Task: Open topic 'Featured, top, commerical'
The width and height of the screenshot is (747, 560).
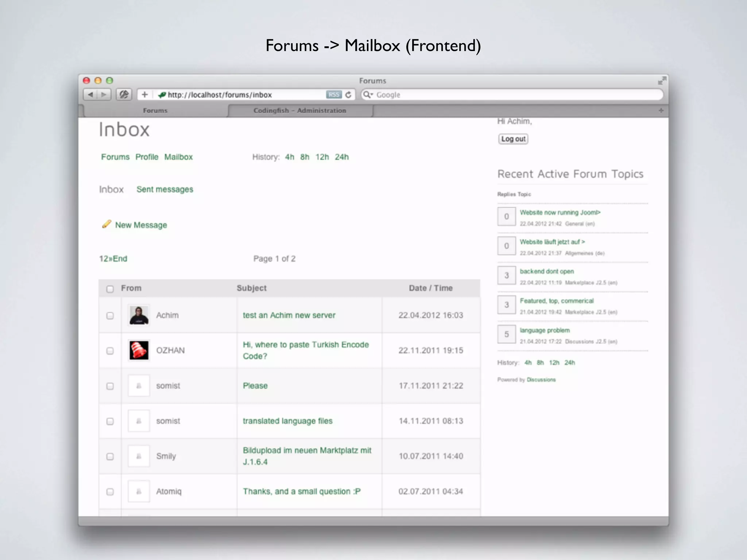Action: pyautogui.click(x=557, y=301)
